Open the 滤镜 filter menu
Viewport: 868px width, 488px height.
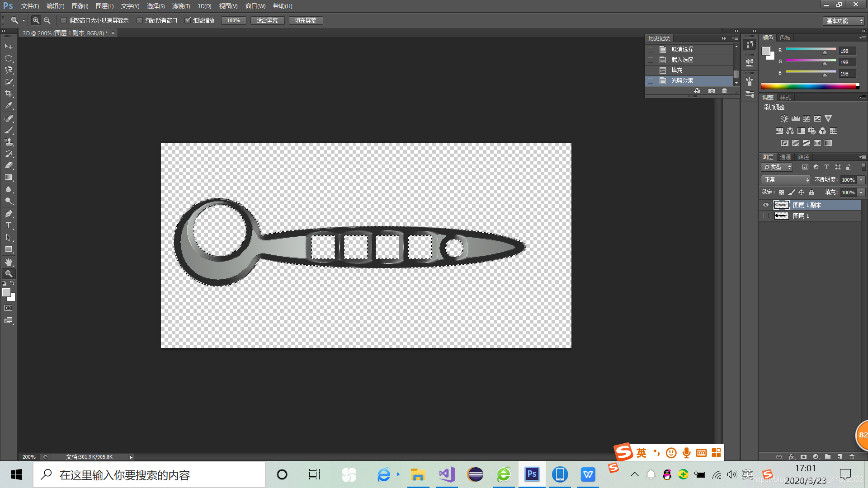(x=181, y=6)
